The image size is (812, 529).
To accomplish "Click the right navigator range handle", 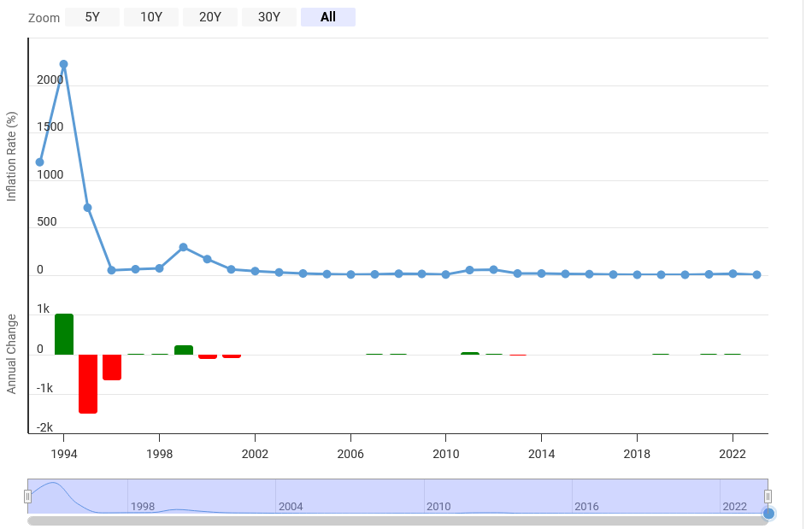I will coord(768,497).
